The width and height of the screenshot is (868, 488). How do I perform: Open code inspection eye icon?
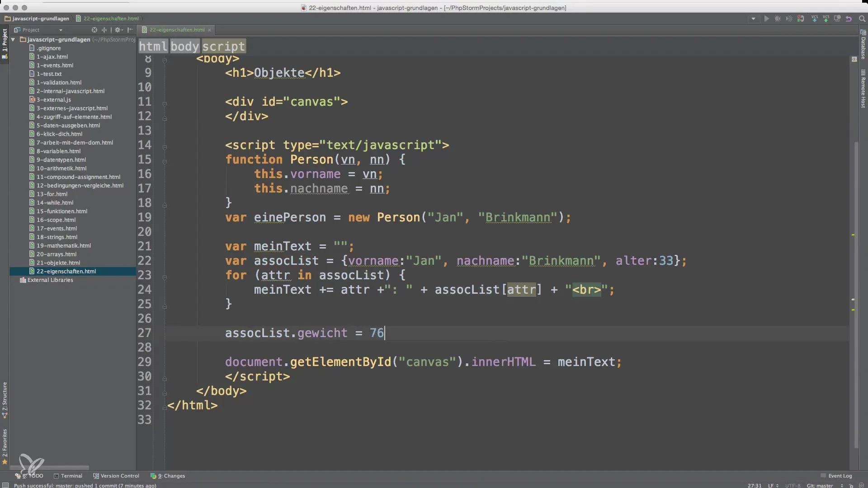[854, 59]
